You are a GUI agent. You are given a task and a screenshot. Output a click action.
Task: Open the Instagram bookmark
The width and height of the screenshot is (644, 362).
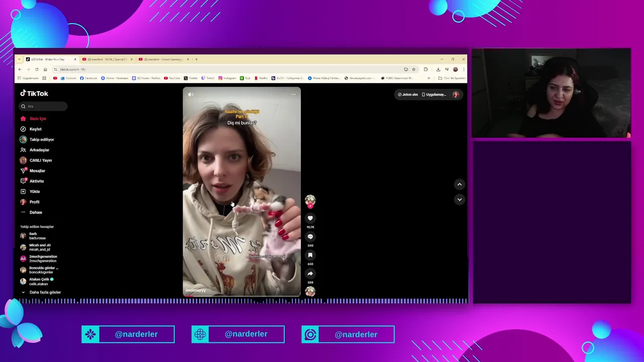coord(227,78)
